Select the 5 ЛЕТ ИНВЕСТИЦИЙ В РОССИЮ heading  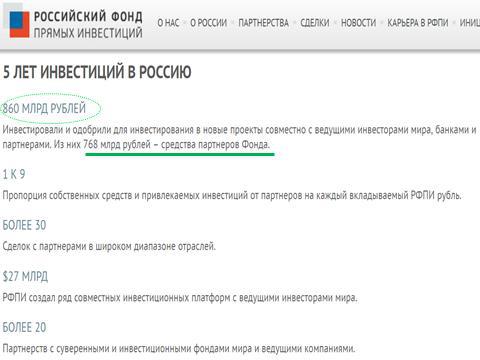click(97, 72)
